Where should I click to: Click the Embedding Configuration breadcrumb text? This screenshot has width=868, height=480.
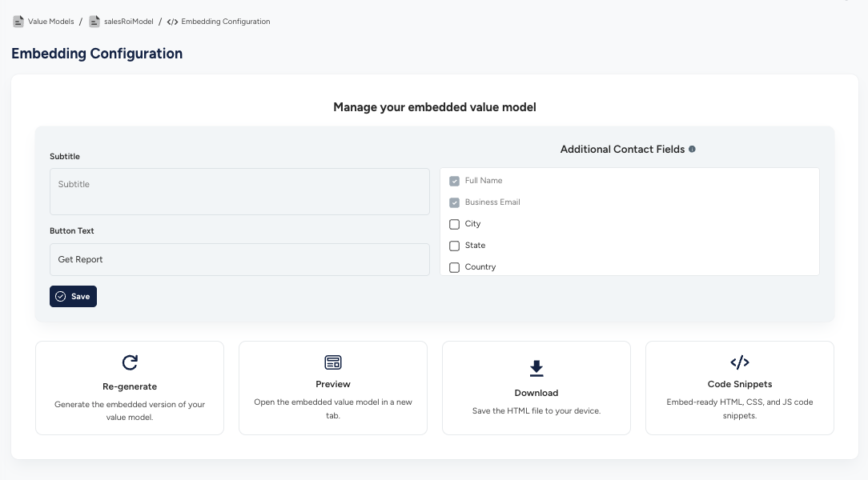click(226, 22)
